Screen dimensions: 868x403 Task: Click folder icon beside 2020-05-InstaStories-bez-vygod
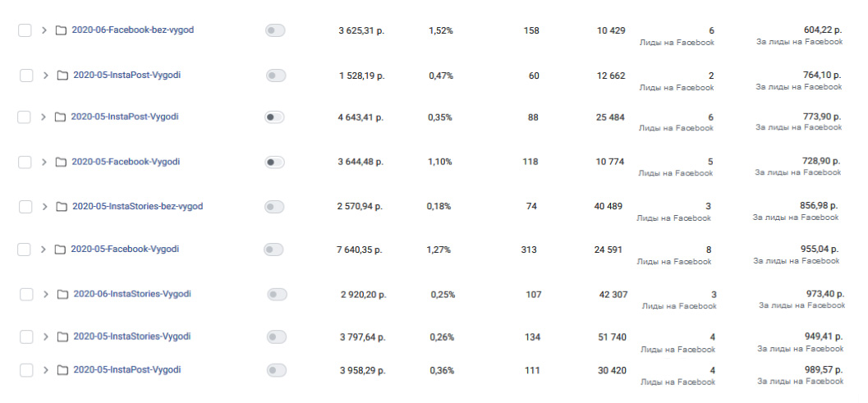tap(62, 207)
